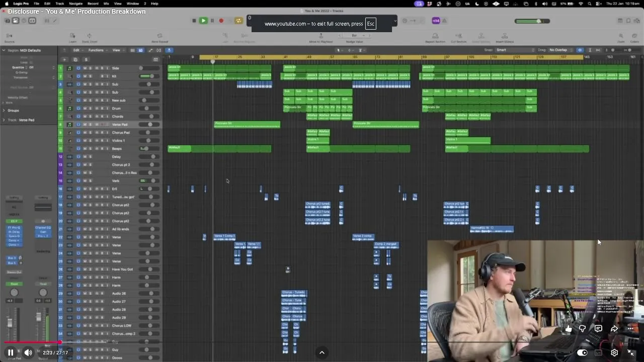644x362 pixels.
Task: Open YouTube player settings gear
Action: click(x=614, y=353)
